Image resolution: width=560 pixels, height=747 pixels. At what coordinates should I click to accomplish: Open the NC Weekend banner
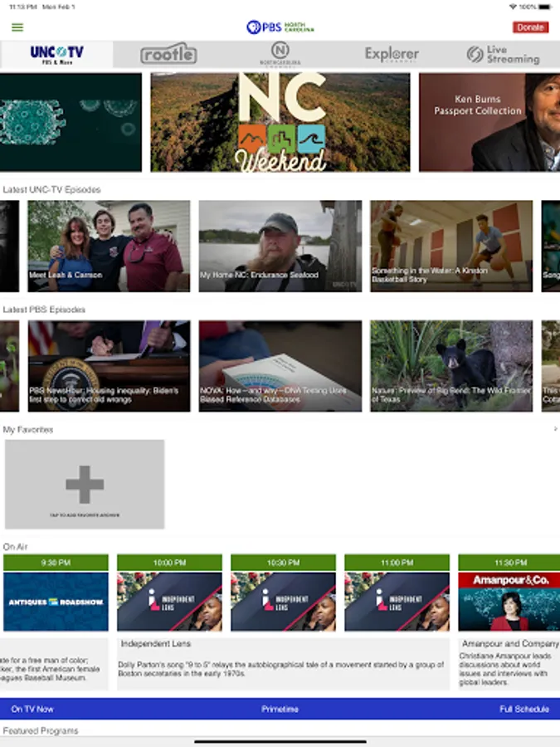click(x=280, y=122)
